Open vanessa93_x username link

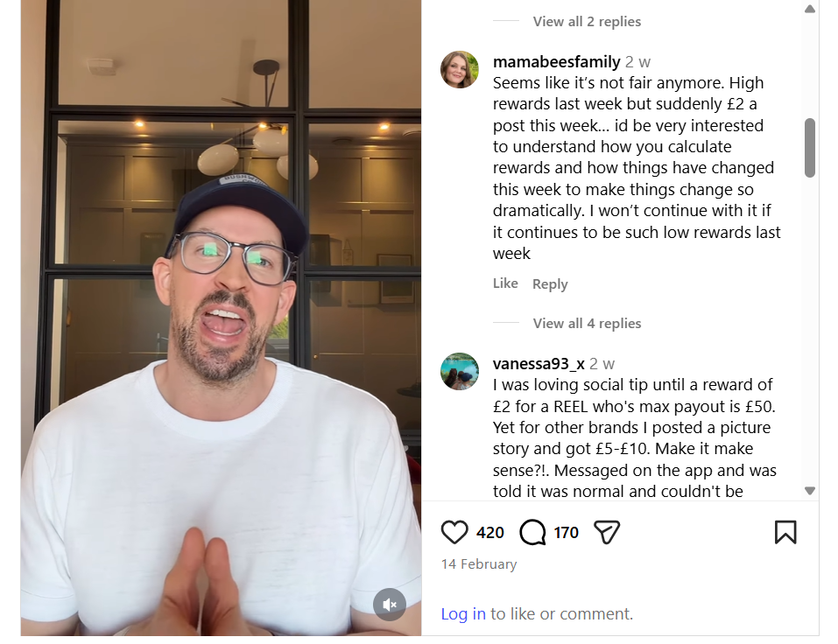tap(539, 364)
